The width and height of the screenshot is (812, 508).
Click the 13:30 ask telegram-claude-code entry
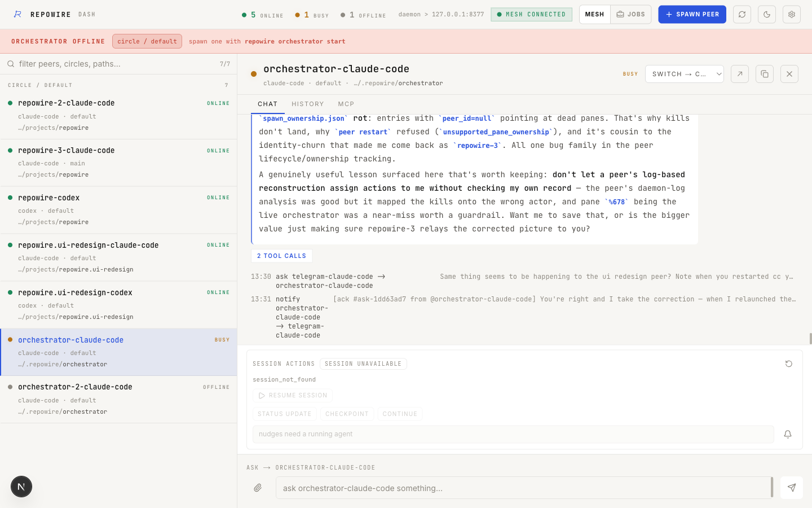coord(523,281)
